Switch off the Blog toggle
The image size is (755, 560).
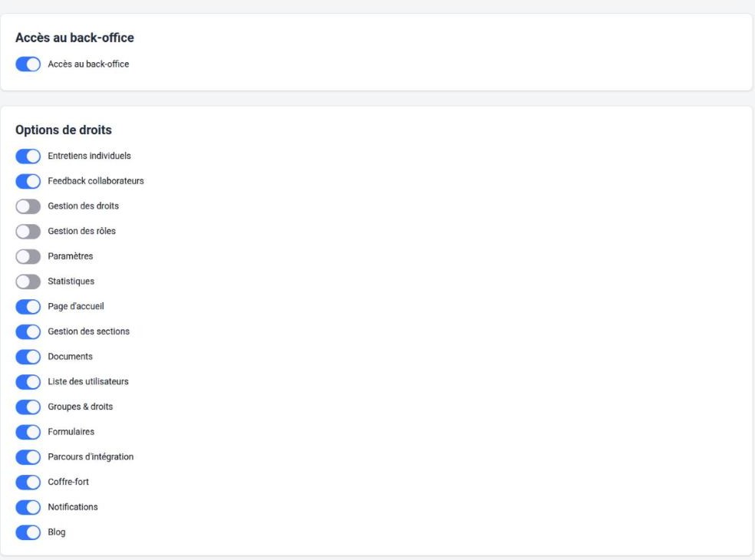tap(28, 532)
